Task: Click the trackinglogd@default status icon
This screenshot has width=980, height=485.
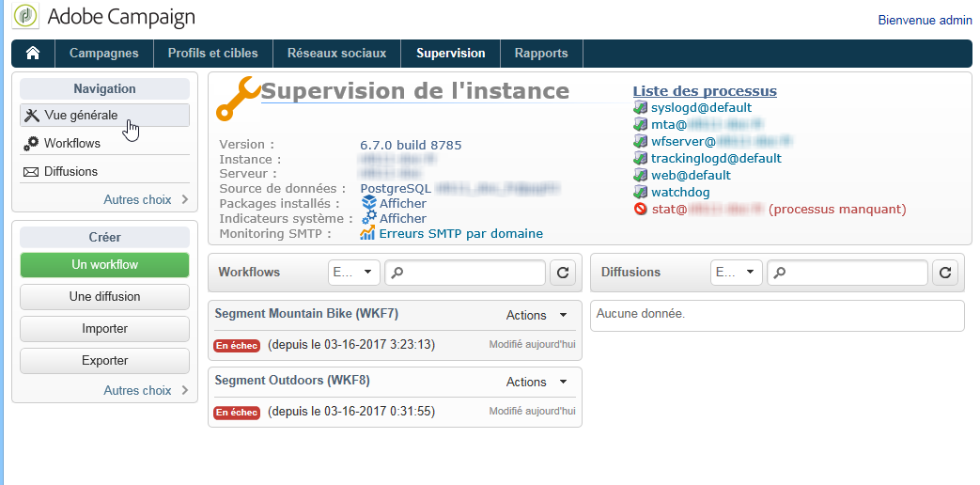Action: 640,158
